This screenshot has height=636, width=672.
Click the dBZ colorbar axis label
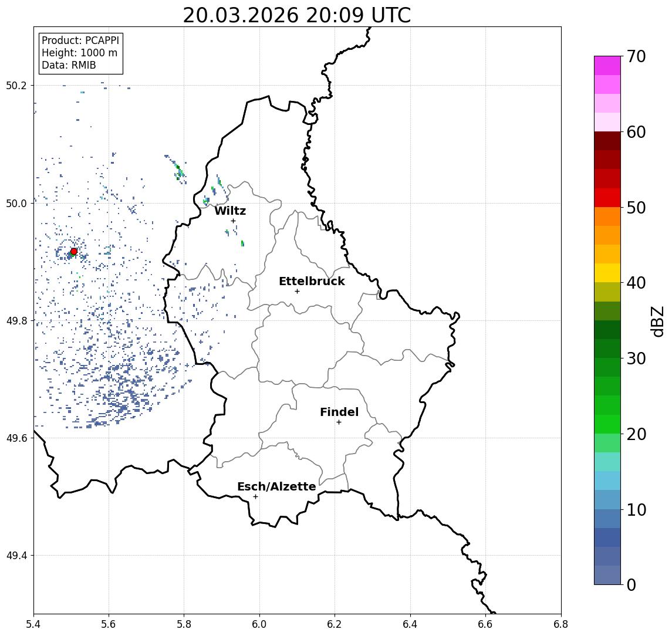coord(657,322)
